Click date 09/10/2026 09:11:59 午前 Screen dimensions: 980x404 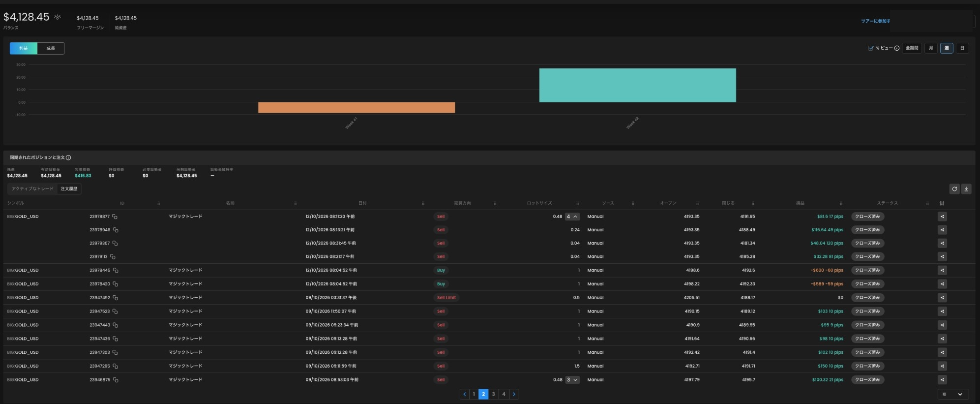[331, 366]
